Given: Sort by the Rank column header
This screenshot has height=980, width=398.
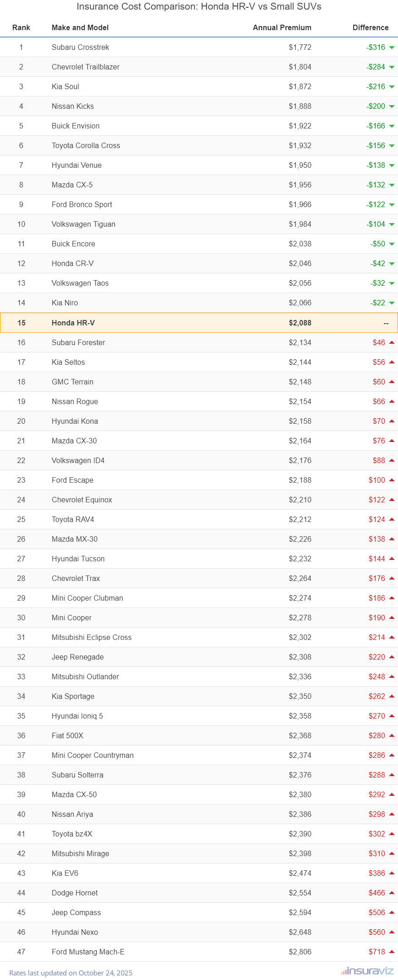Looking at the screenshot, I should (21, 27).
